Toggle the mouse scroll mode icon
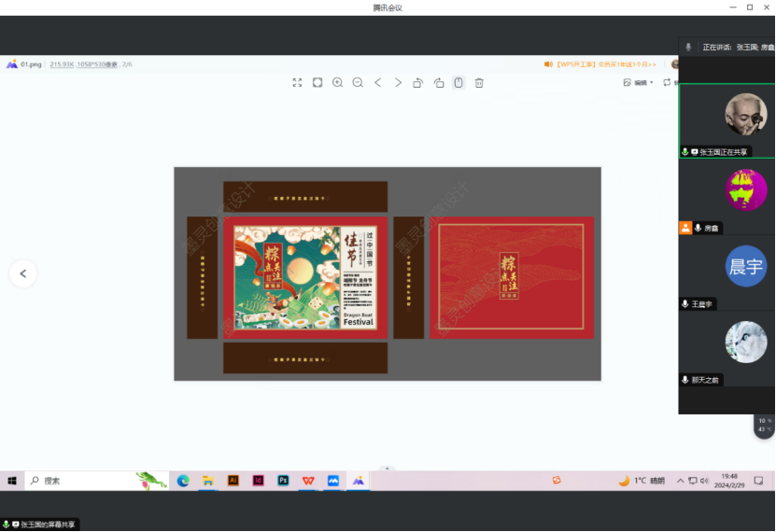The width and height of the screenshot is (776, 532). pyautogui.click(x=459, y=83)
